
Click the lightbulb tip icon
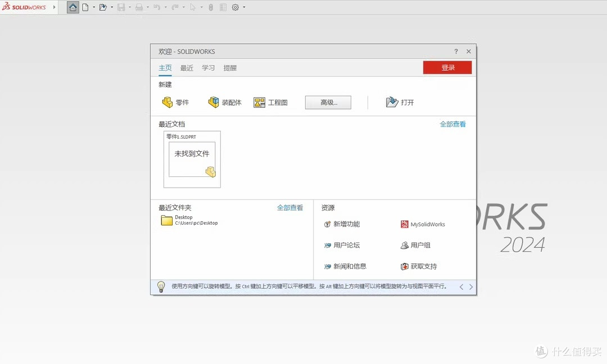pos(161,286)
